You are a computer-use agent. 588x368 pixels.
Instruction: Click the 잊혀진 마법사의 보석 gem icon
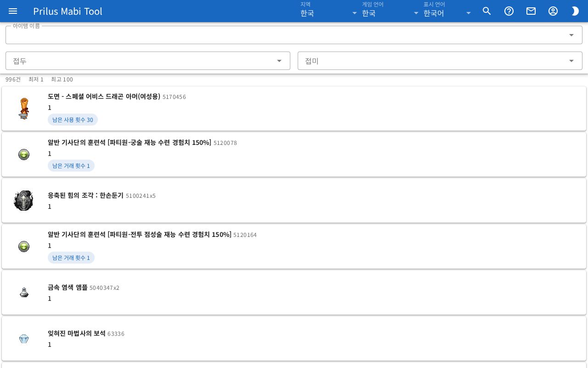pyautogui.click(x=24, y=339)
